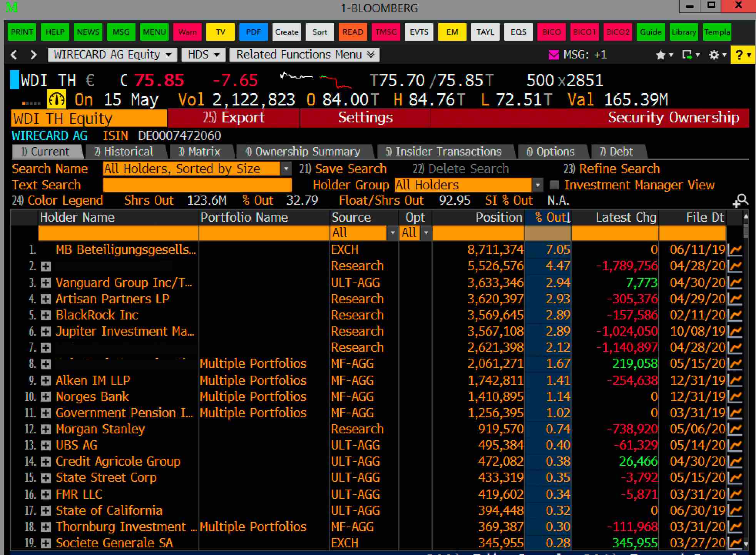Click the Export button

pos(234,118)
